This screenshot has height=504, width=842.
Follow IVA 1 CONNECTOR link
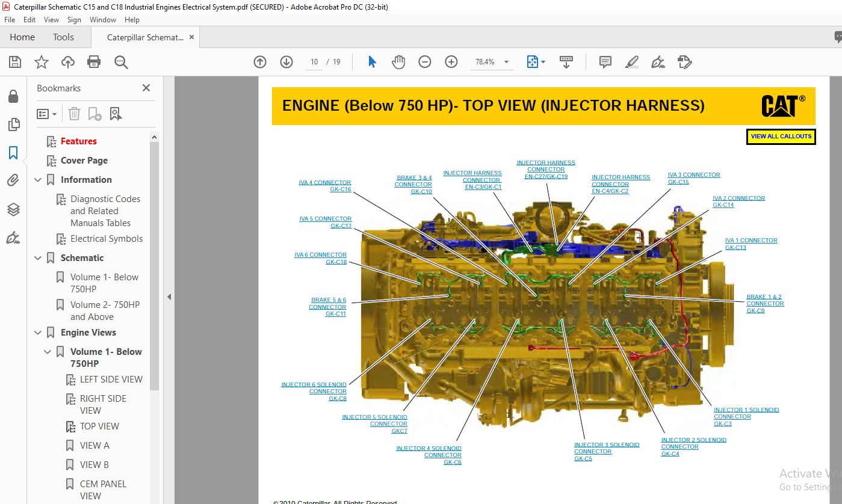click(x=751, y=244)
